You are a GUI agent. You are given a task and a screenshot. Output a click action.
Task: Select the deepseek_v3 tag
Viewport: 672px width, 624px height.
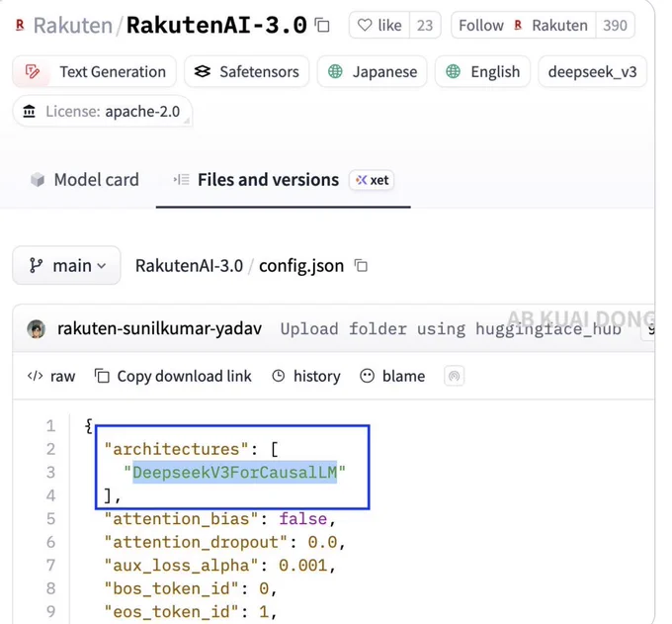pos(592,71)
